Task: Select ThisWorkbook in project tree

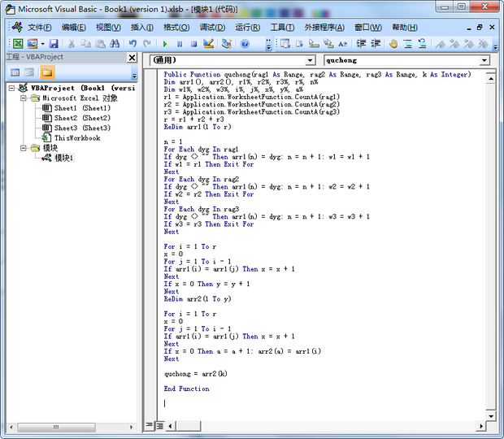Action: pos(76,137)
